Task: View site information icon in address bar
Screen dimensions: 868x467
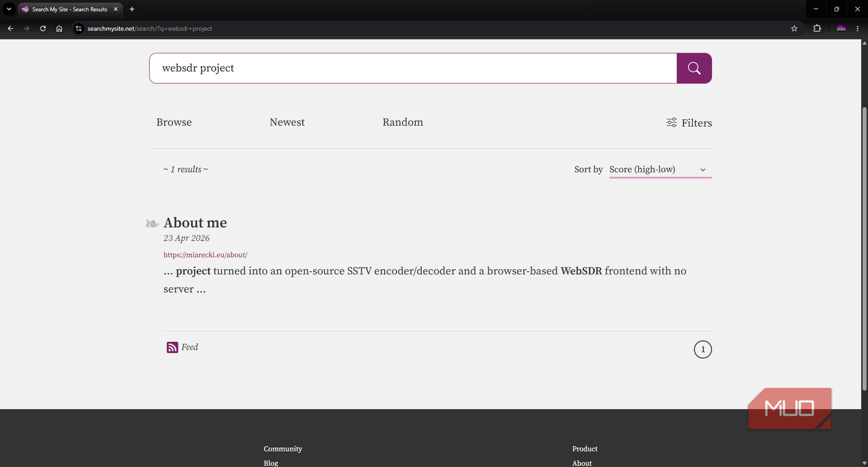Action: point(79,28)
